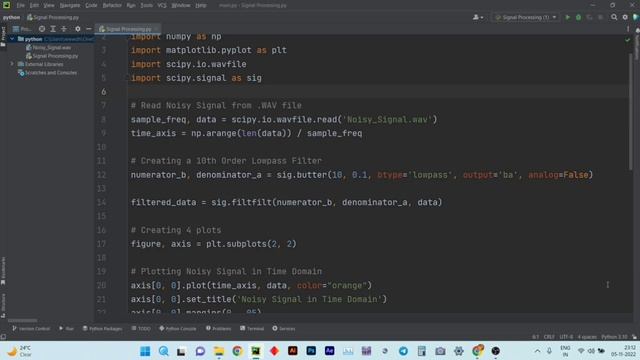Show hidden system tray icons chevron
640x360 pixels.
[537, 351]
